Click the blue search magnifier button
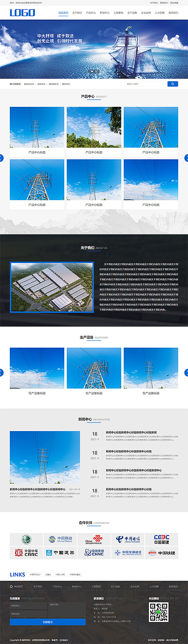This screenshot has width=188, height=644. click(x=173, y=84)
